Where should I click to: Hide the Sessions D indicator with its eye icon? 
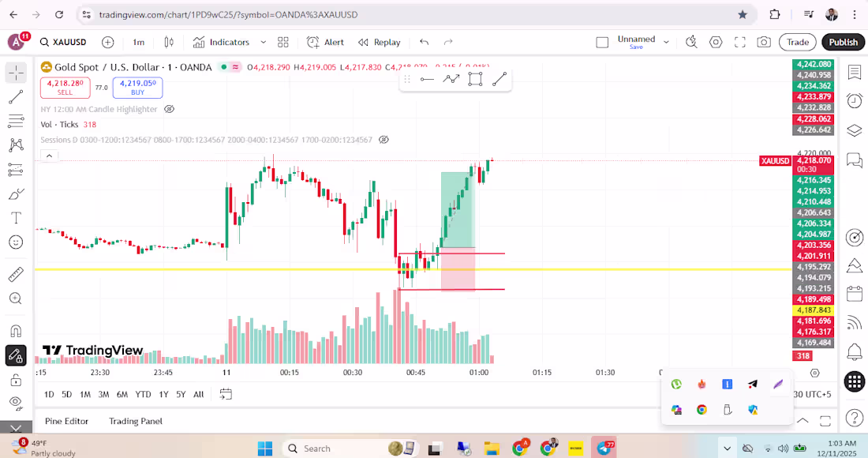(x=383, y=139)
